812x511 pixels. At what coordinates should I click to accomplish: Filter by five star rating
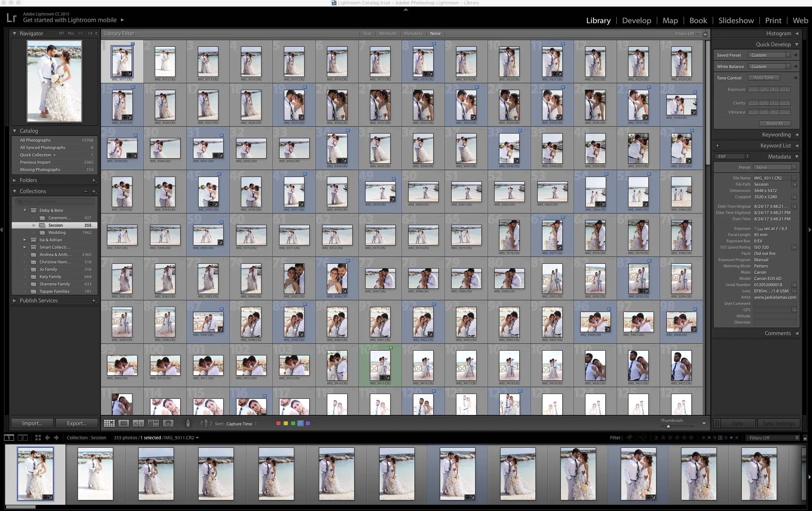pyautogui.click(x=691, y=438)
